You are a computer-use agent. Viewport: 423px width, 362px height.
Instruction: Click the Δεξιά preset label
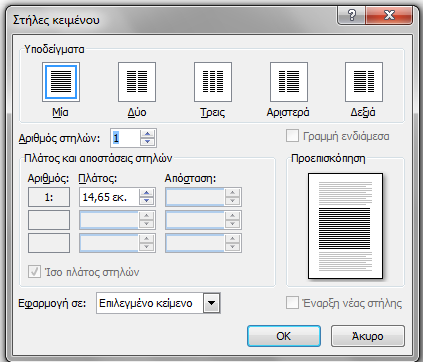point(363,112)
